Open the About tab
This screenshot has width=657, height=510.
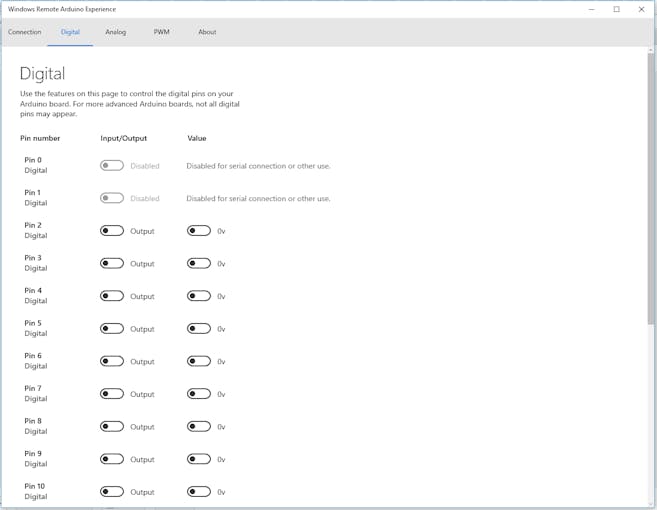(207, 32)
